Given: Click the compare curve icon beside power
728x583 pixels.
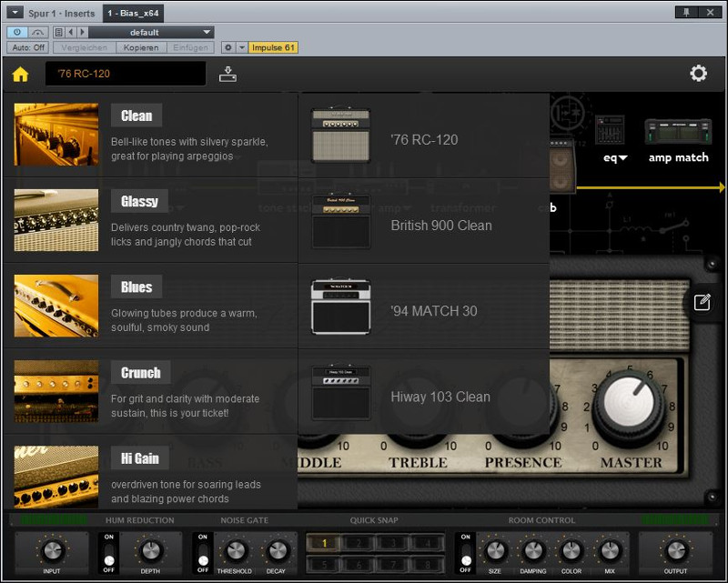Looking at the screenshot, I should click(x=37, y=32).
